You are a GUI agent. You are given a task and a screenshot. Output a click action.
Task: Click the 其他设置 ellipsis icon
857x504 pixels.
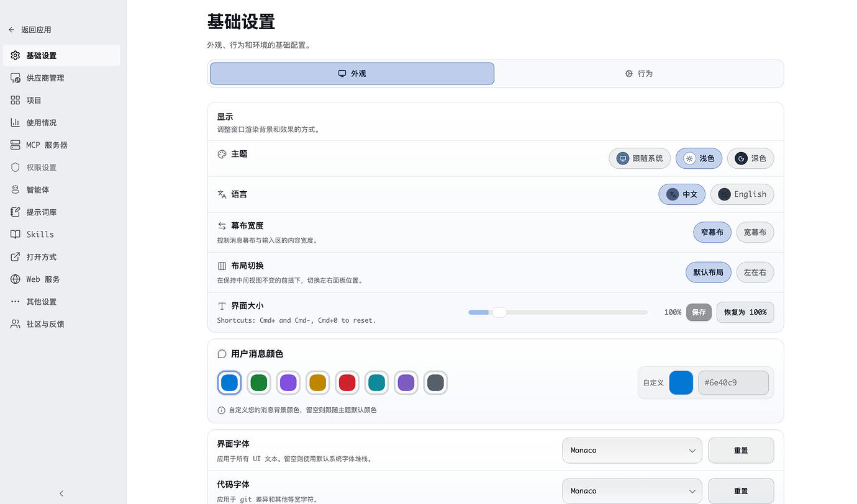[x=16, y=302]
